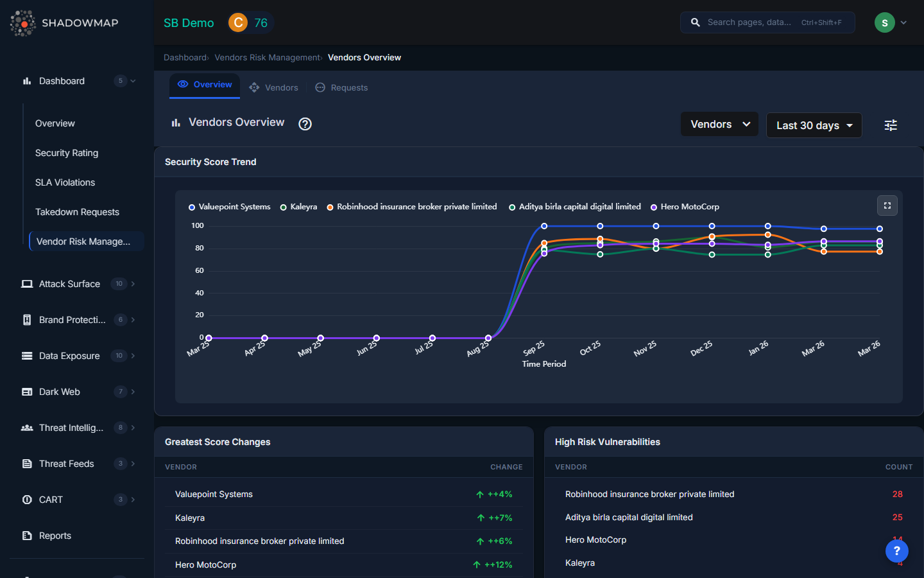
Task: Click the ShadowMap logo
Action: tap(64, 23)
